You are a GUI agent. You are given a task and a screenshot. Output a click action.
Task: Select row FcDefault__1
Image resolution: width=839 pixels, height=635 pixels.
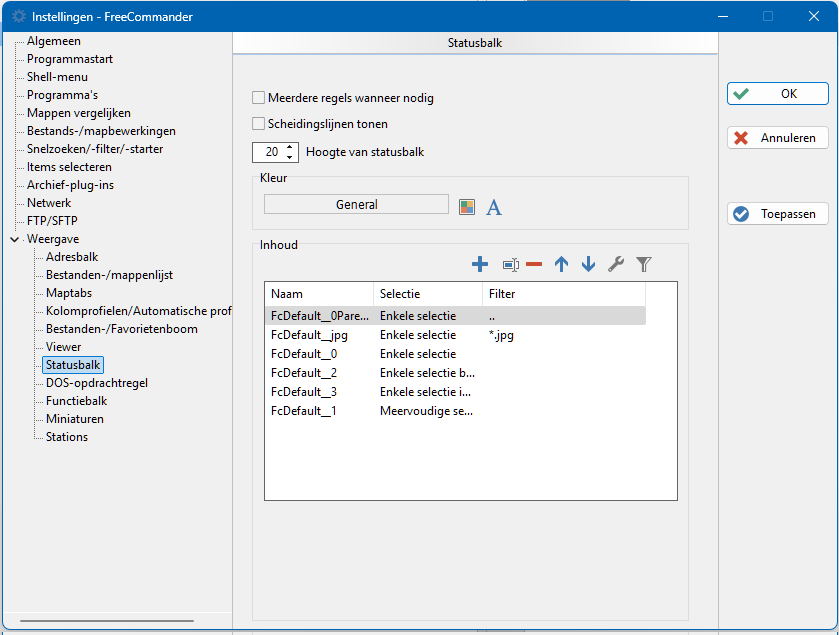455,411
